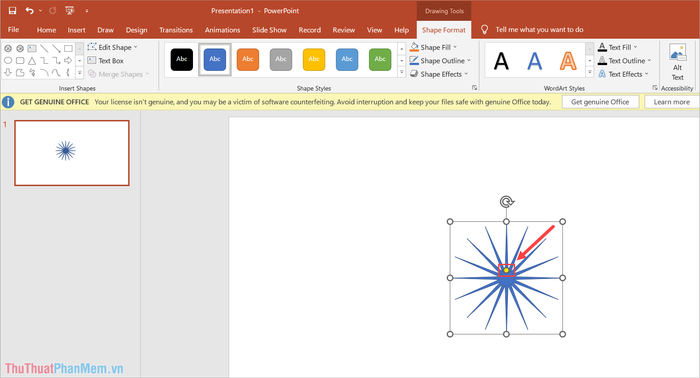Insert a Text Box from the ribbon
Image resolution: width=700 pixels, height=378 pixels.
click(x=105, y=61)
